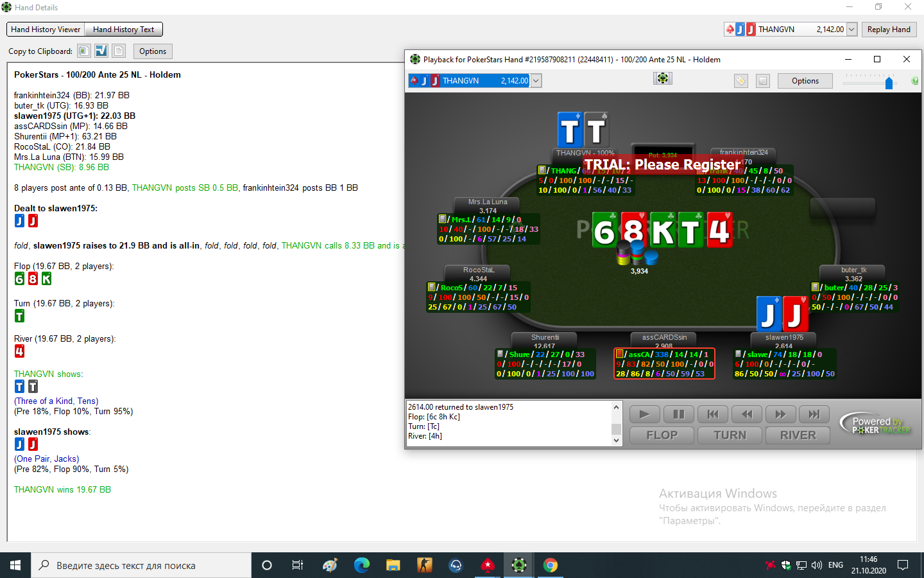The width and height of the screenshot is (924, 578).
Task: Open note icon in Mrs.La Luna HUD
Action: point(442,219)
